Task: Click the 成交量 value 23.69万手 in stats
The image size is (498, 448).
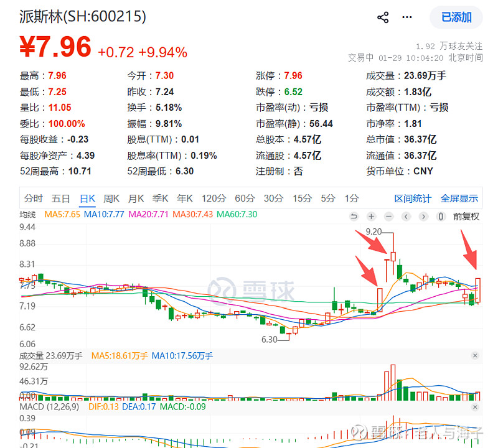Action: pyautogui.click(x=425, y=75)
